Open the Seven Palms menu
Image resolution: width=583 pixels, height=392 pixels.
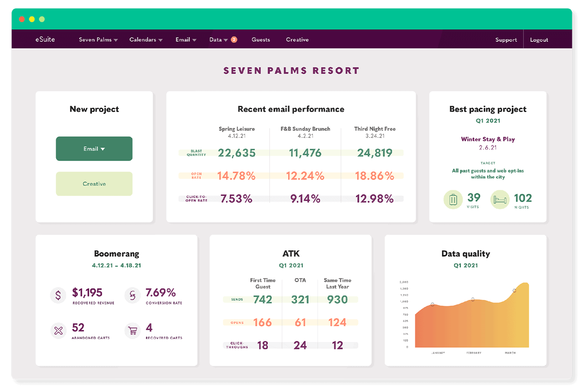coord(95,40)
